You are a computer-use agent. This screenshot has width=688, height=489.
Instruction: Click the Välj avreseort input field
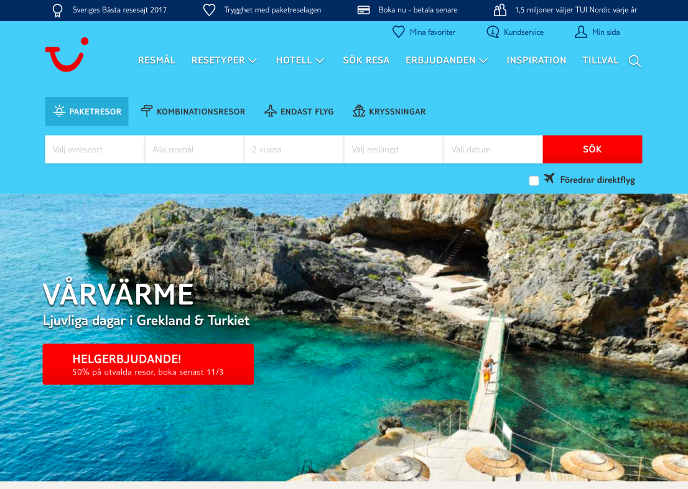(x=94, y=149)
